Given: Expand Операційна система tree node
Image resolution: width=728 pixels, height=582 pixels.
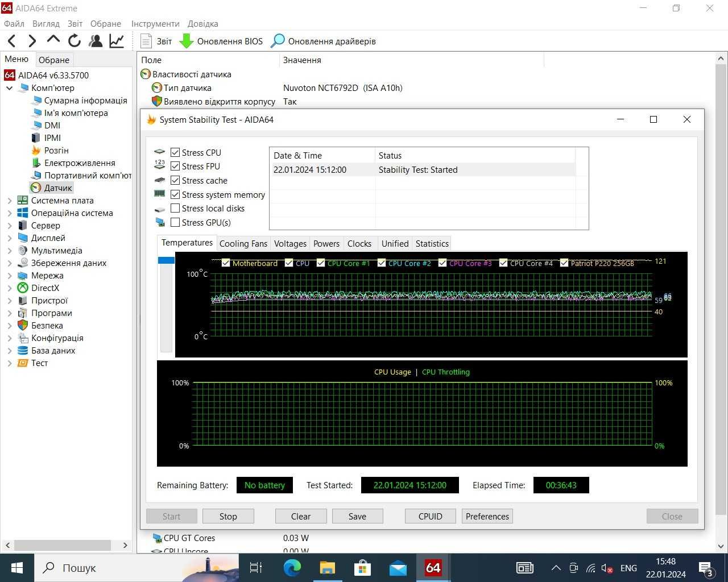Looking at the screenshot, I should coord(10,213).
